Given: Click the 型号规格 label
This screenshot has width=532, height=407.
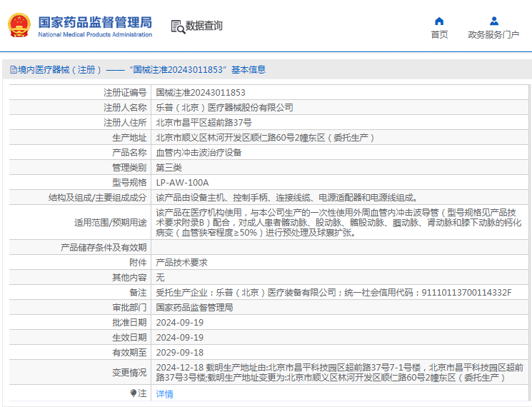Looking at the screenshot, I should (129, 183).
